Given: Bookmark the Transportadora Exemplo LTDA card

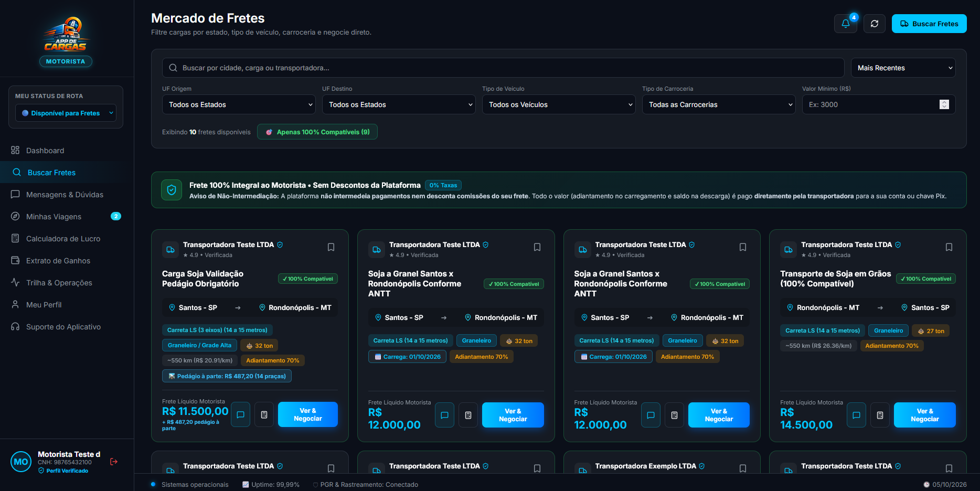Looking at the screenshot, I should coord(743,468).
